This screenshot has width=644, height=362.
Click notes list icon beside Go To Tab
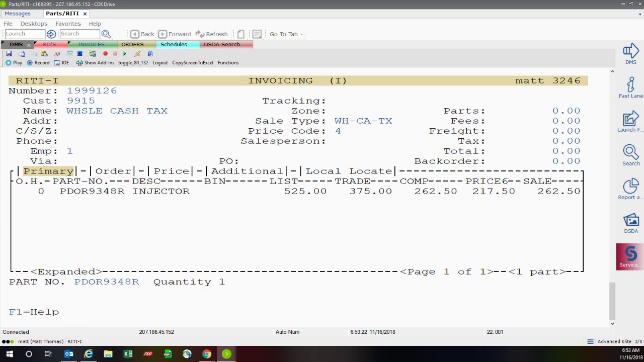pos(257,34)
